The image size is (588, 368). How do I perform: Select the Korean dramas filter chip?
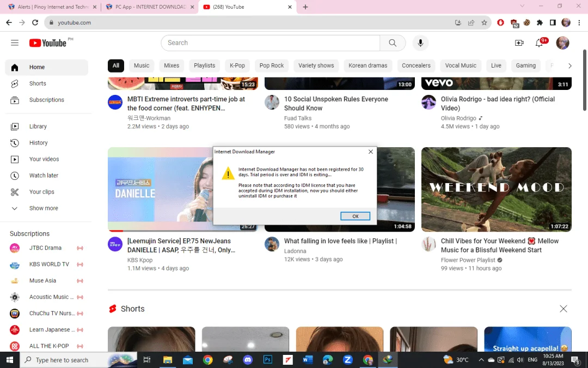click(367, 65)
